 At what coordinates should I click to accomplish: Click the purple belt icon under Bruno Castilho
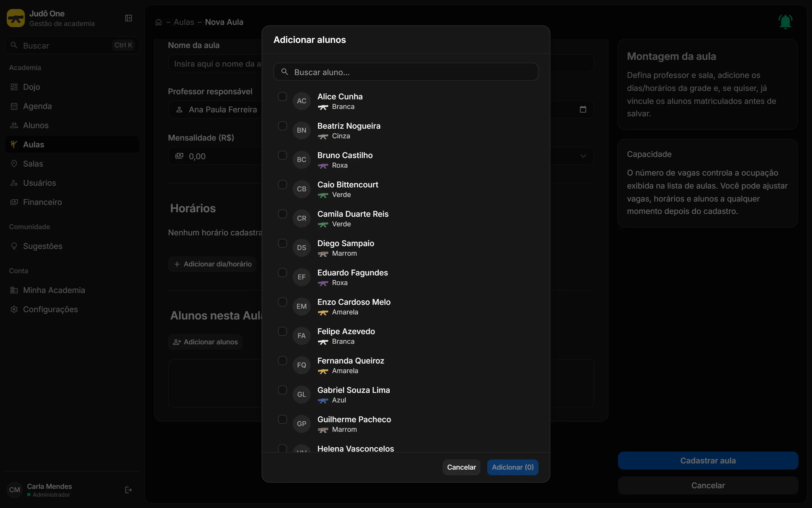coord(323,166)
